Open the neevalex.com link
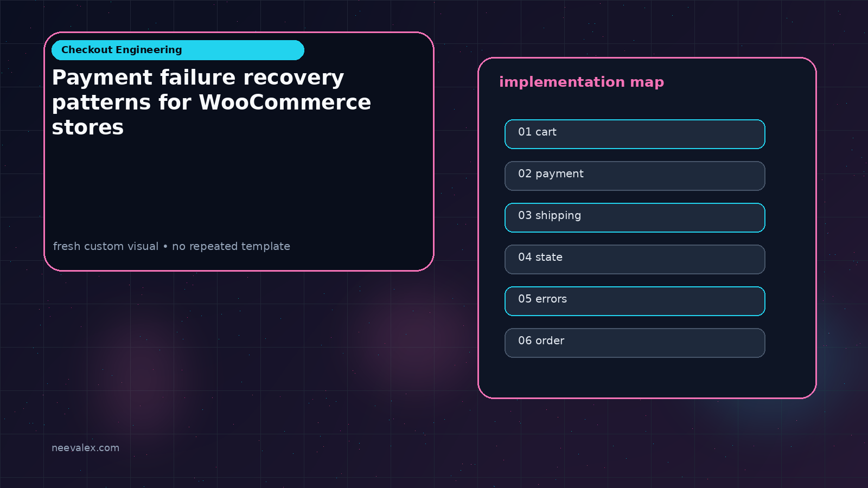 (85, 448)
